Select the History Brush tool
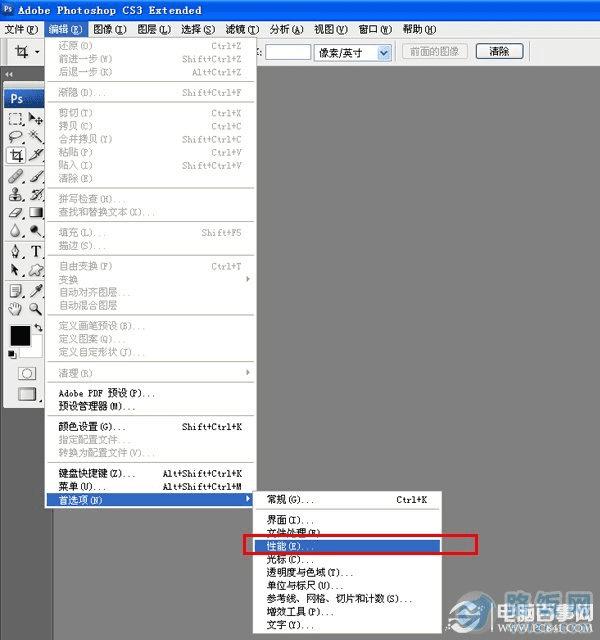 coord(36,194)
